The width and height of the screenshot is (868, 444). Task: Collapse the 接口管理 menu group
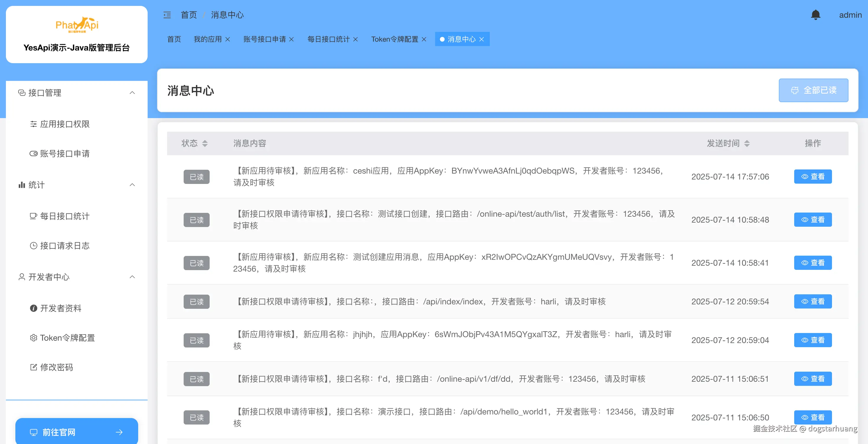132,93
